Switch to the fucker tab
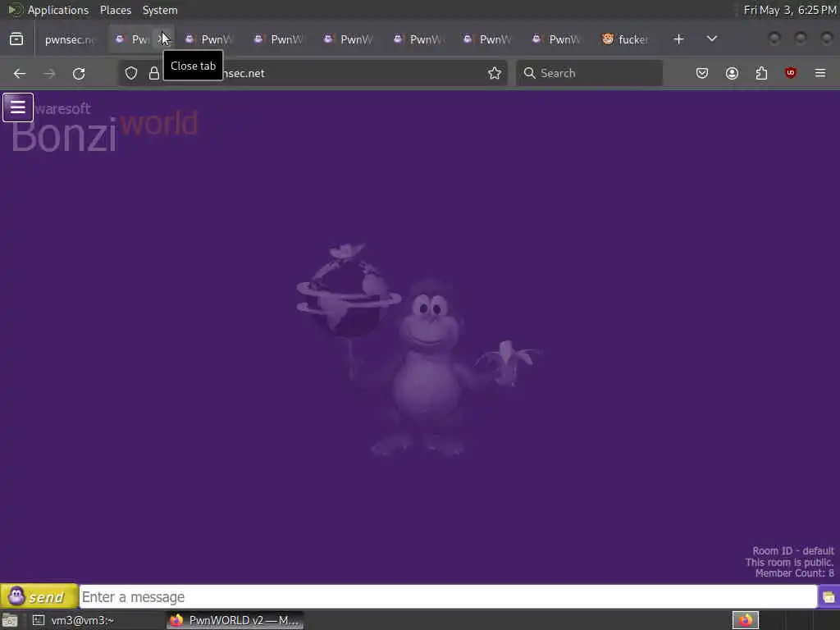The width and height of the screenshot is (840, 630). tap(626, 39)
